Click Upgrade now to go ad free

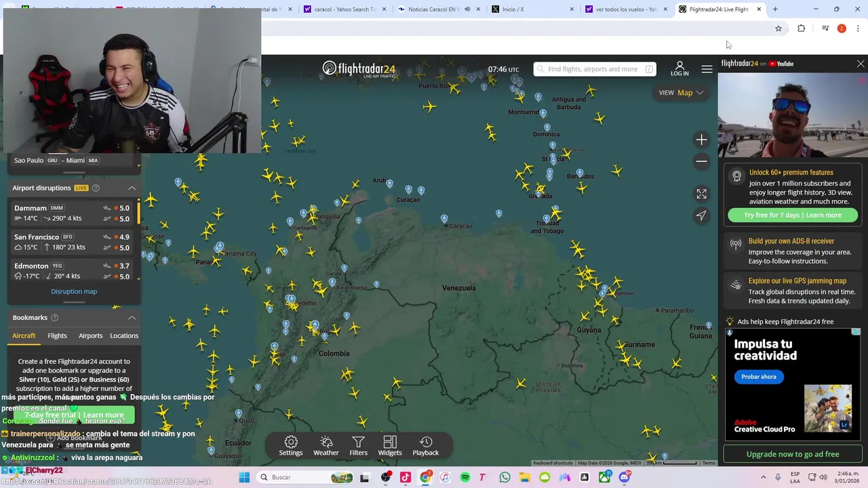click(793, 454)
